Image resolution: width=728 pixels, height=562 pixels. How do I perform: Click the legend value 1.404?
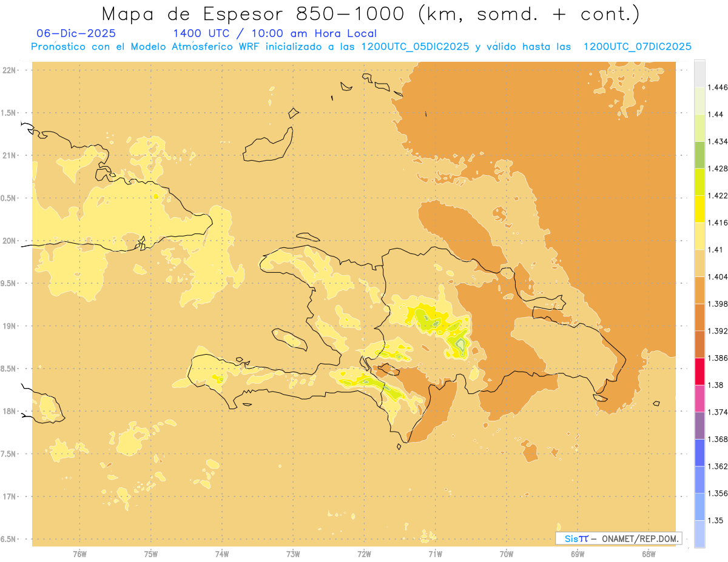pyautogui.click(x=718, y=277)
